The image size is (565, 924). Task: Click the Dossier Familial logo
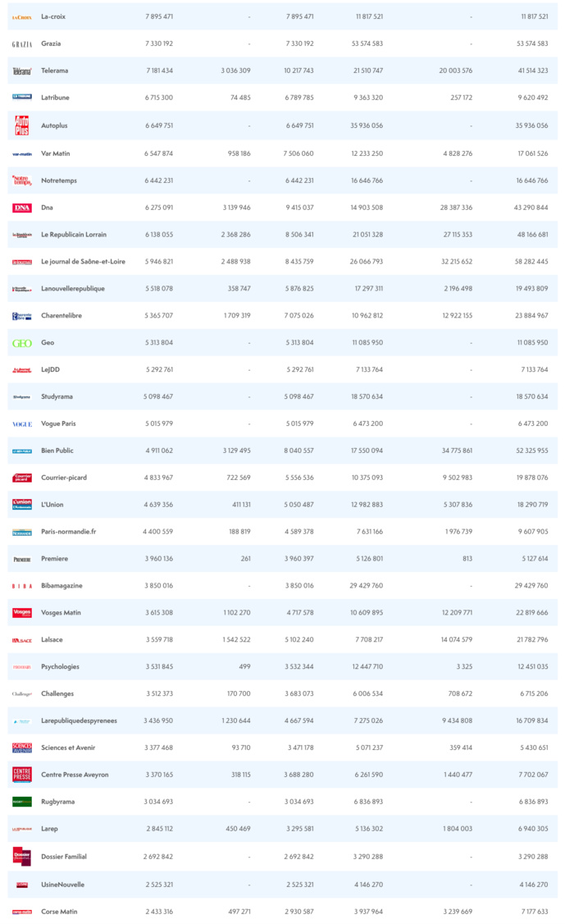coord(22,856)
